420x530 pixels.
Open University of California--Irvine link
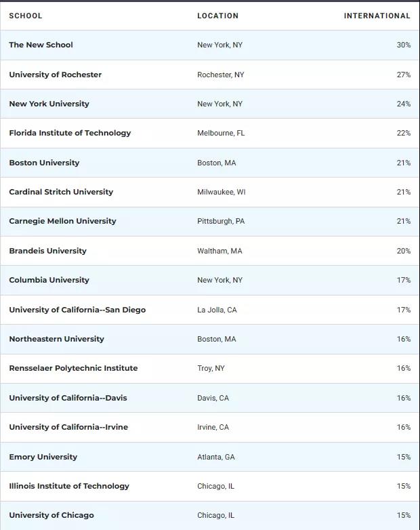[x=68, y=427]
